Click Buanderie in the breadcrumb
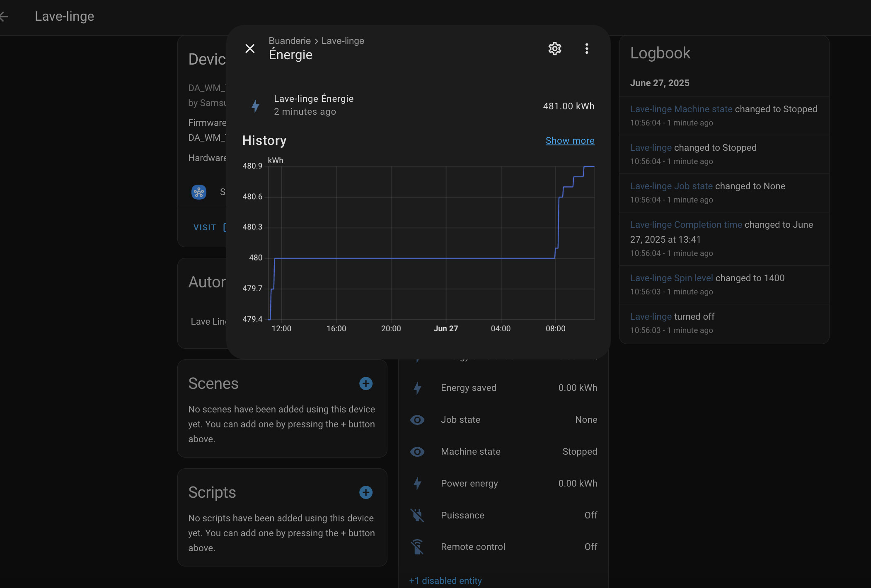The height and width of the screenshot is (588, 871). [x=289, y=41]
